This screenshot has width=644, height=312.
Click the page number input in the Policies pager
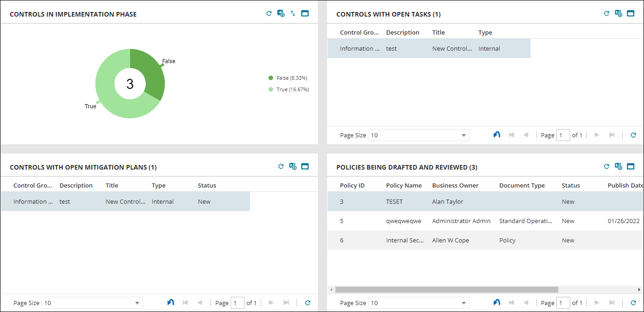563,302
